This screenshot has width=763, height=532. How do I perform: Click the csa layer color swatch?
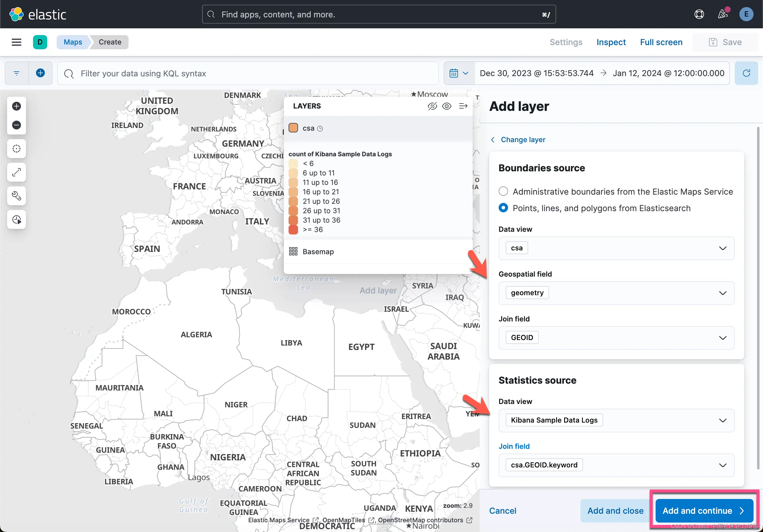293,128
